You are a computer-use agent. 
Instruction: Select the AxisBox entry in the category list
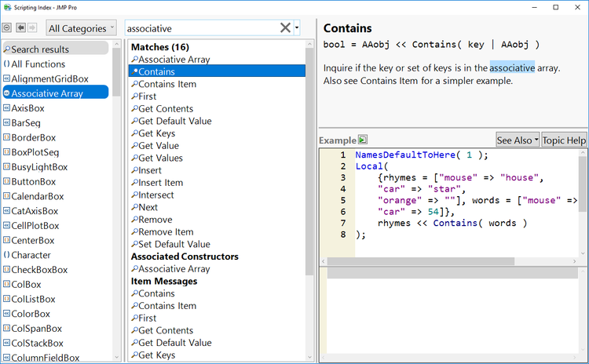point(27,108)
